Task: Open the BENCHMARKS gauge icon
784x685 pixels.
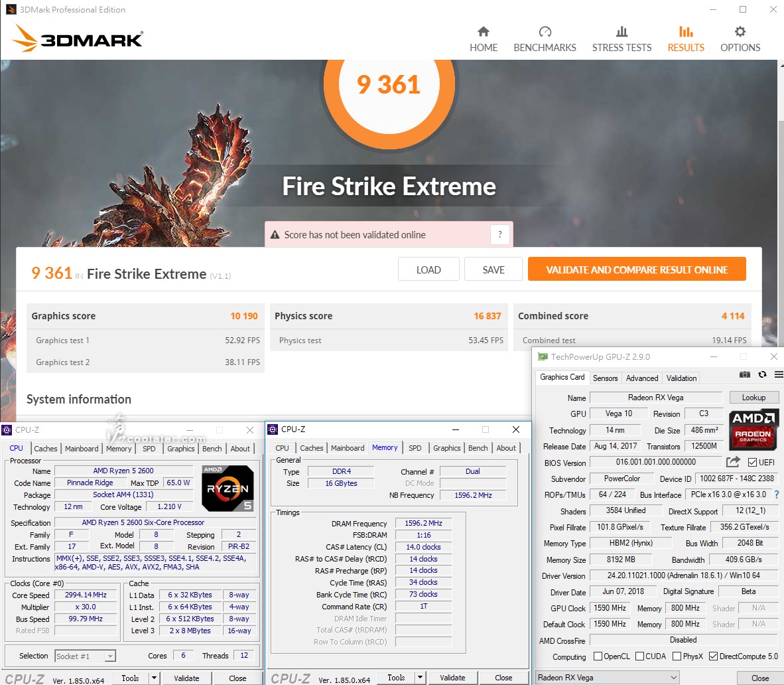Action: click(545, 32)
